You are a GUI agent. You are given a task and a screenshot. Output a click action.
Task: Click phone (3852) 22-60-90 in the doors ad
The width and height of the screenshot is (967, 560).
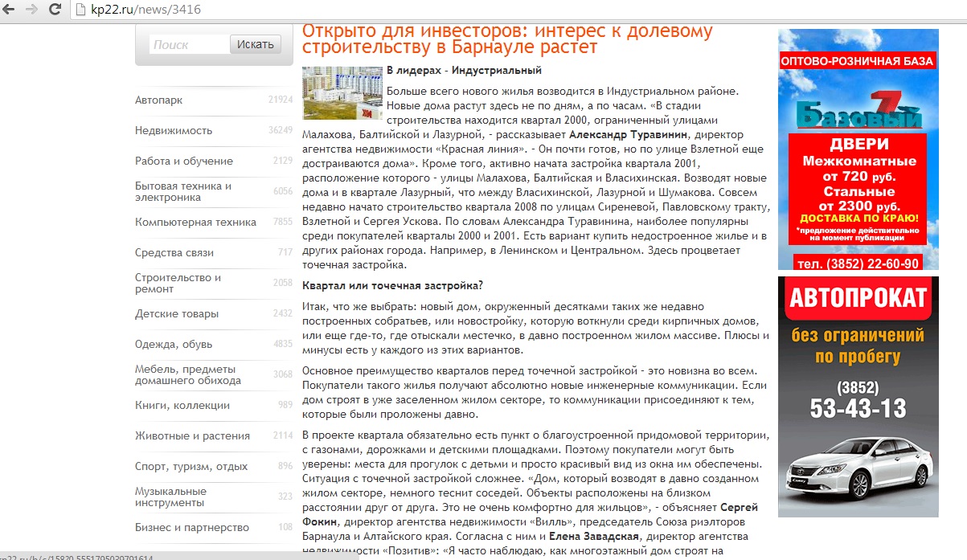pyautogui.click(x=858, y=264)
